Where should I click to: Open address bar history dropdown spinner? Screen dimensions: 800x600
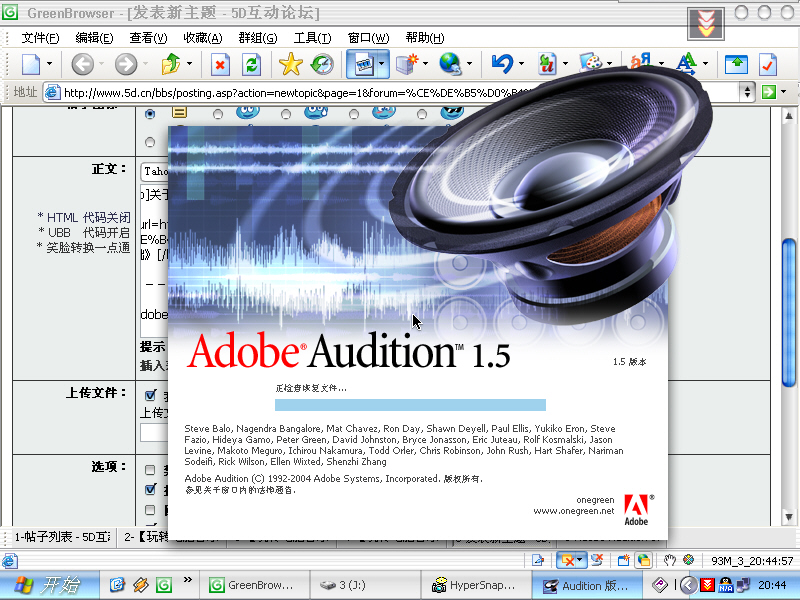click(747, 92)
